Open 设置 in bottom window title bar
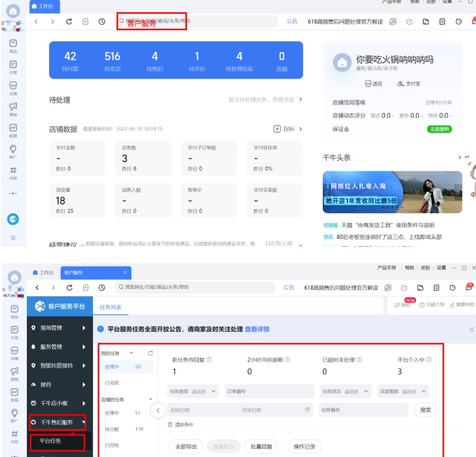 point(441,267)
